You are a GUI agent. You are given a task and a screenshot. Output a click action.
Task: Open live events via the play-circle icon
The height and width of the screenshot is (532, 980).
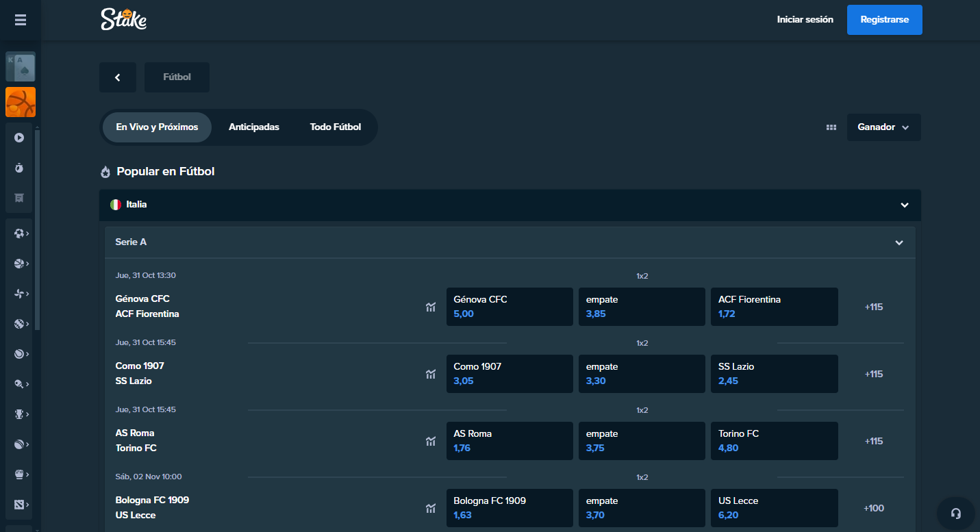(19, 138)
